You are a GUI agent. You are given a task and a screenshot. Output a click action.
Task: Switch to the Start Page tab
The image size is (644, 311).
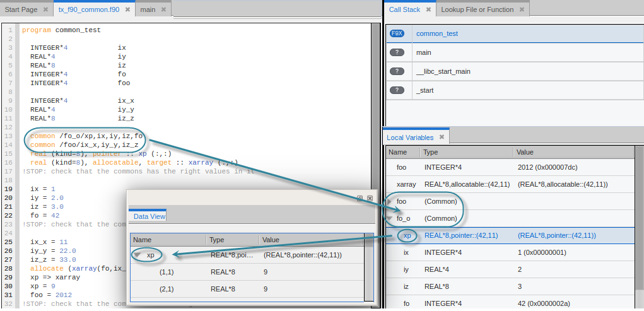pyautogui.click(x=21, y=10)
